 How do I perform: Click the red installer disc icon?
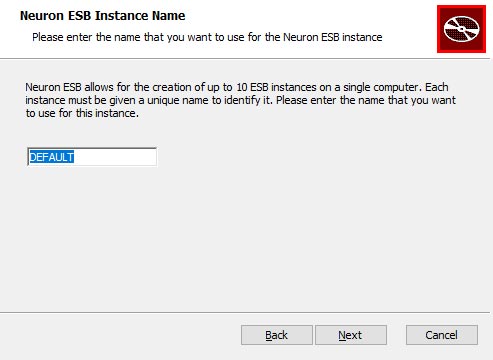tap(461, 29)
